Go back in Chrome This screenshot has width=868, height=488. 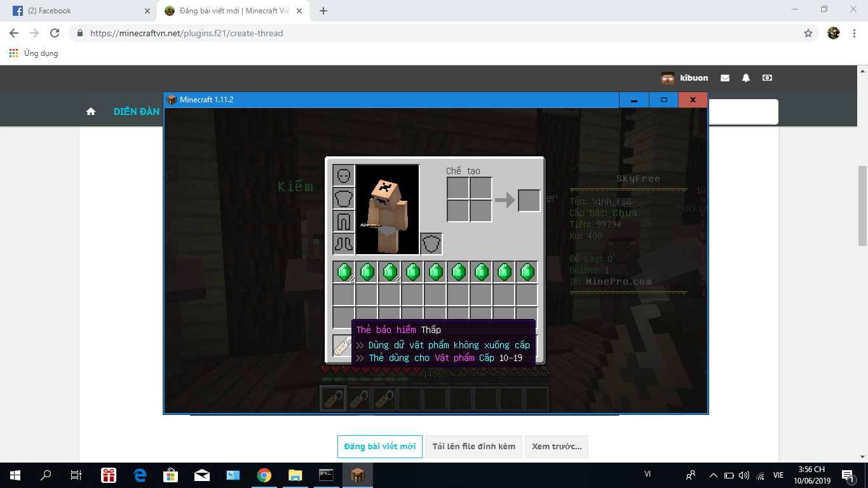coord(14,33)
